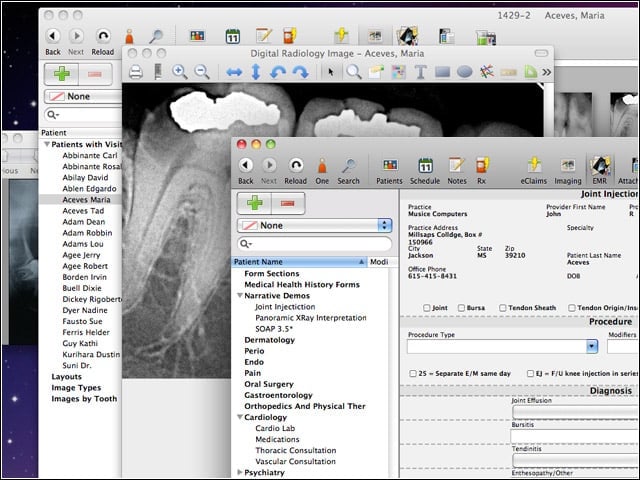Open the Procedure Type dropdown arrow
The height and width of the screenshot is (480, 640).
[592, 347]
